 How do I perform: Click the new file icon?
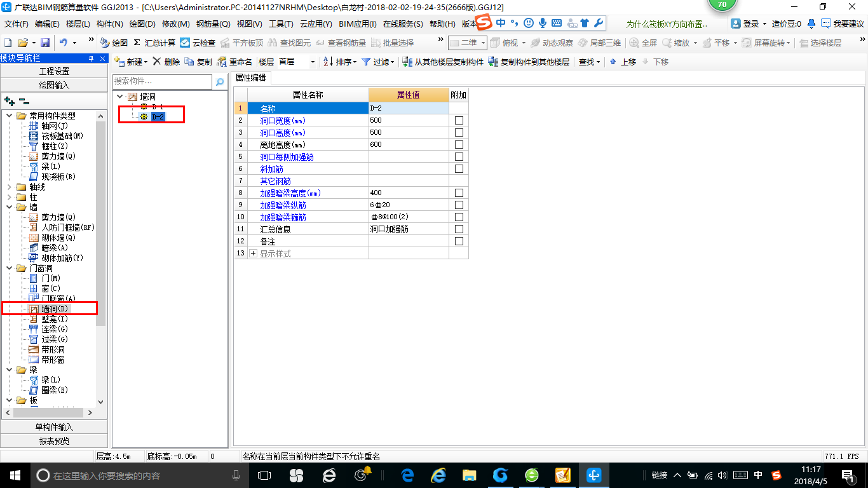pyautogui.click(x=8, y=43)
